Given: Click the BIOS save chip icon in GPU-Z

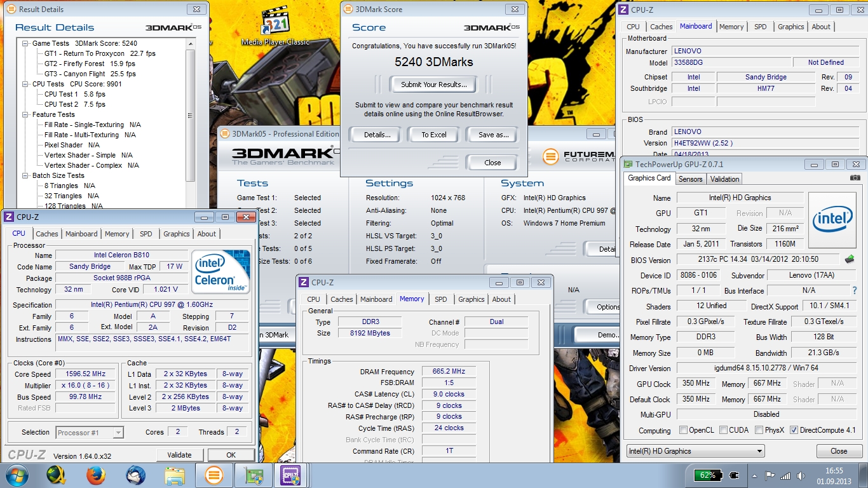Looking at the screenshot, I should [849, 259].
